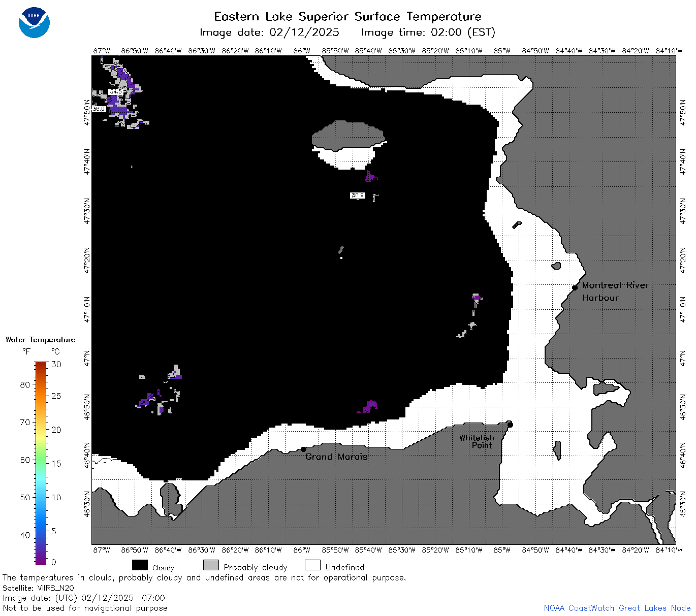
Task: Click the 'Undefined' legend label
Action: [x=345, y=567]
